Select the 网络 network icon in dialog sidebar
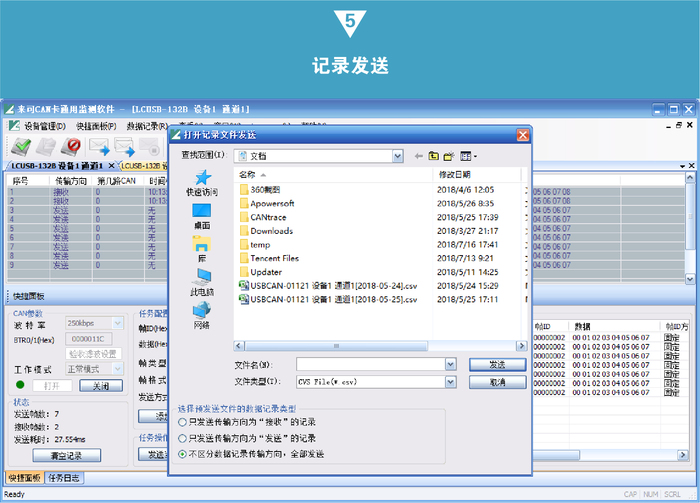700x503 pixels. (x=202, y=310)
